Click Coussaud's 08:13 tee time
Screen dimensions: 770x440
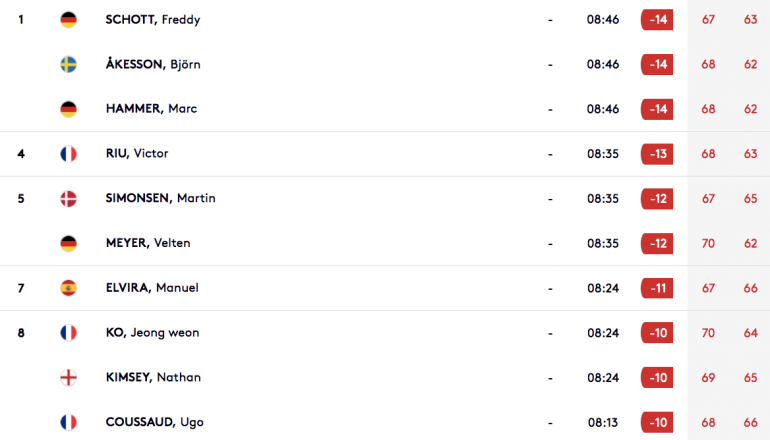(603, 422)
